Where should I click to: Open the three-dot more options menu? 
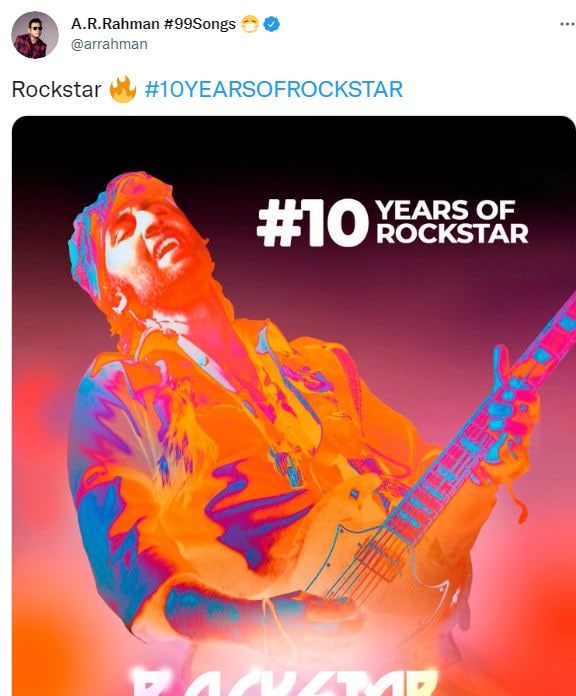[567, 24]
